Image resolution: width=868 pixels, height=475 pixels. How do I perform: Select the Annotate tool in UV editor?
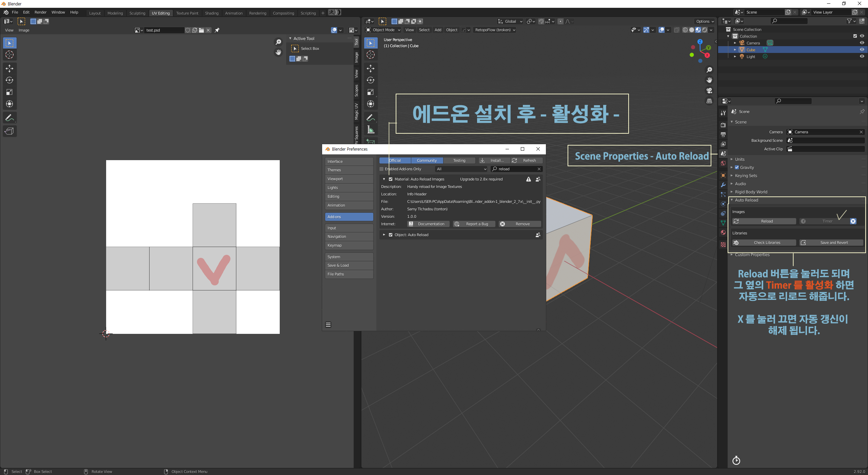(9, 118)
